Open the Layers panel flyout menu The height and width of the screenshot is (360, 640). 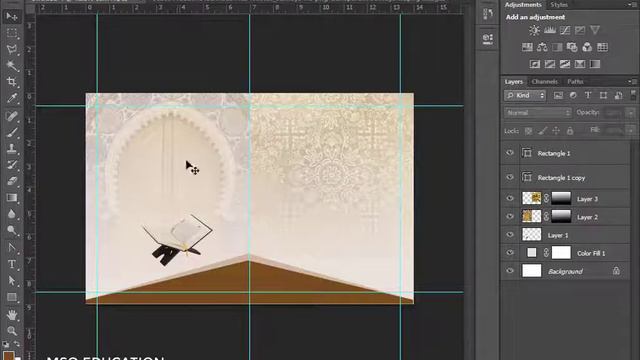click(632, 82)
